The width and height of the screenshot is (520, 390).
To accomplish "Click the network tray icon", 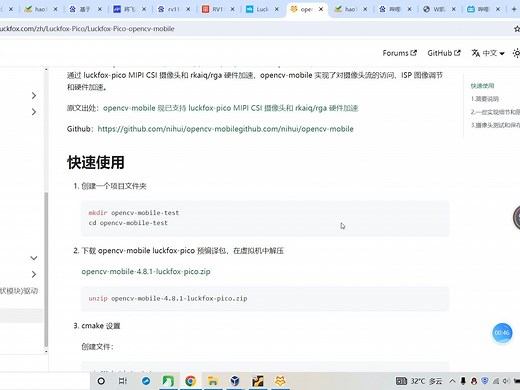I will (x=496, y=381).
